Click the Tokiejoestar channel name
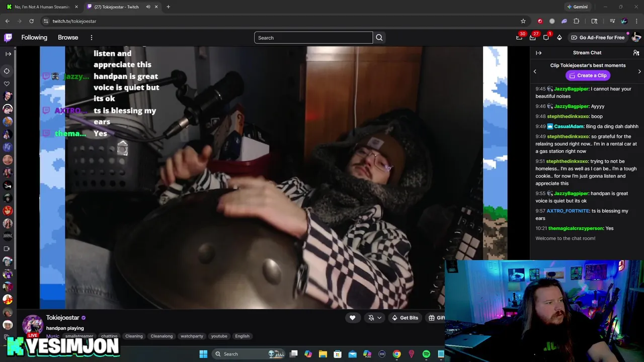The image size is (644, 362). tap(63, 318)
